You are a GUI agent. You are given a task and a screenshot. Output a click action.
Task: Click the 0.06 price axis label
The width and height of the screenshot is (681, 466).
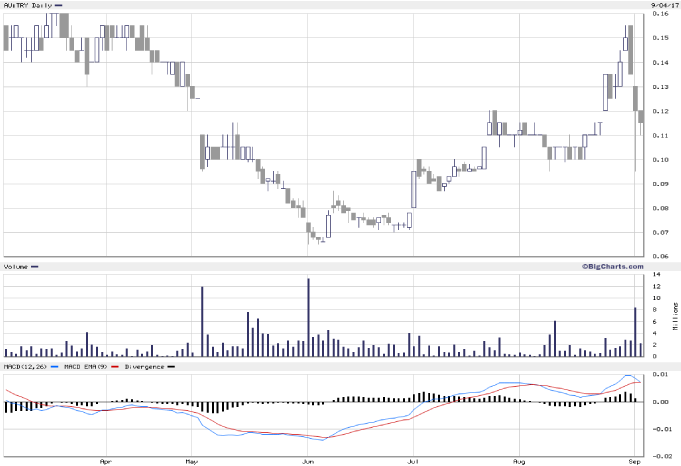coord(662,256)
